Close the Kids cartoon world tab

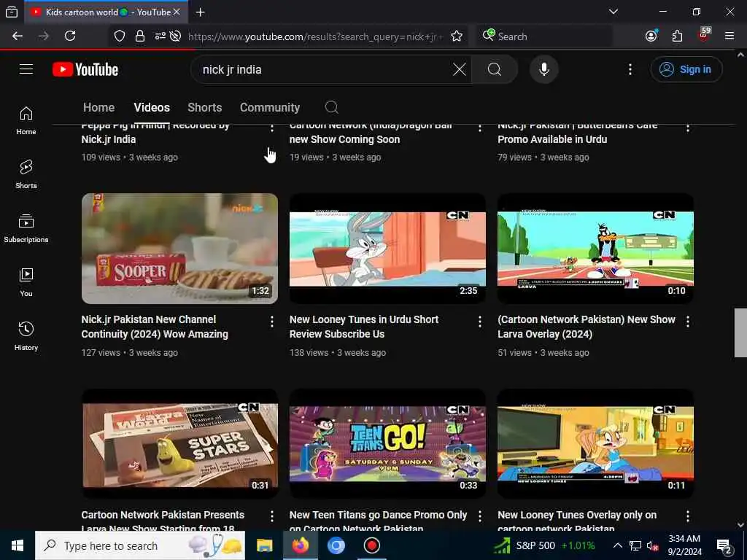[x=177, y=12]
